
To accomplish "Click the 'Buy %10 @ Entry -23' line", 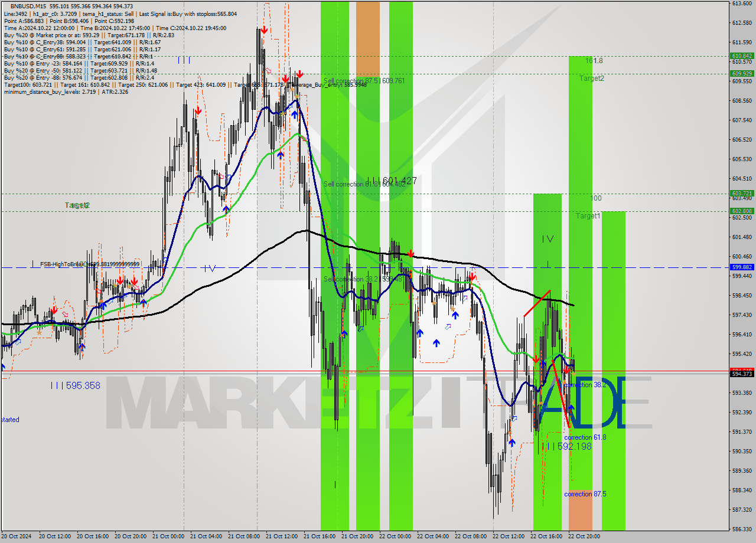I will click(79, 63).
